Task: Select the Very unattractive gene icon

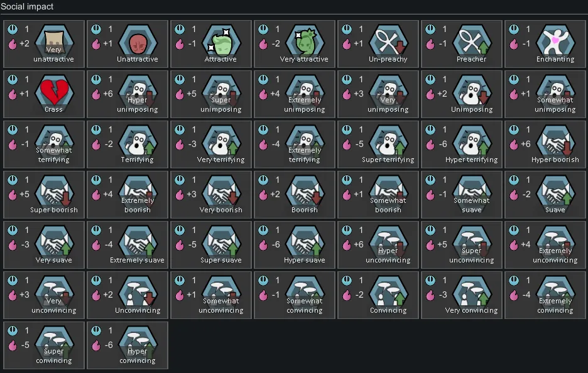Action: pos(44,44)
